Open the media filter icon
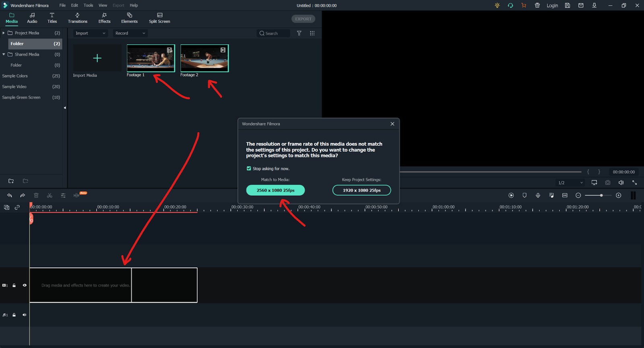 [299, 33]
